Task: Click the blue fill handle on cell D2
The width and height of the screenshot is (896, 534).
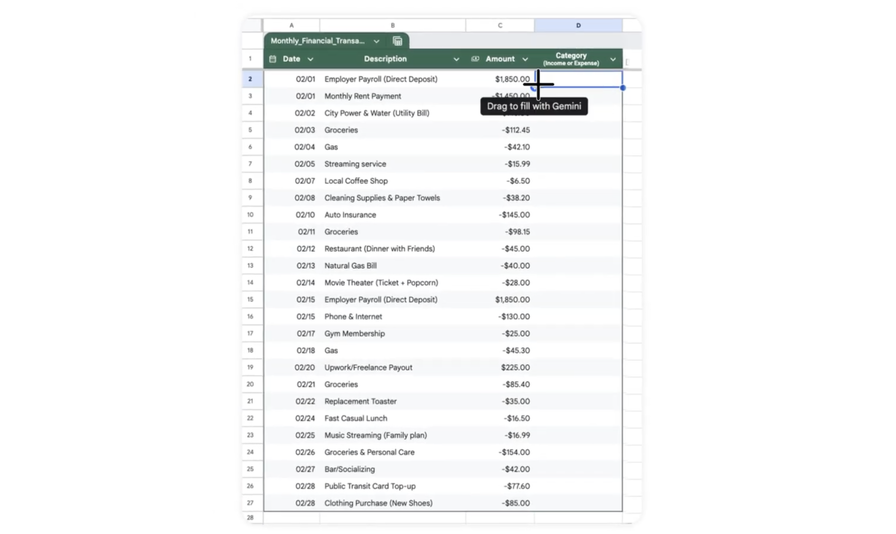Action: click(x=622, y=88)
